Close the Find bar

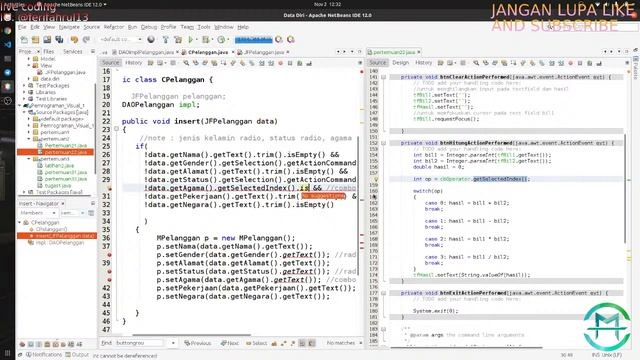[x=360, y=343]
